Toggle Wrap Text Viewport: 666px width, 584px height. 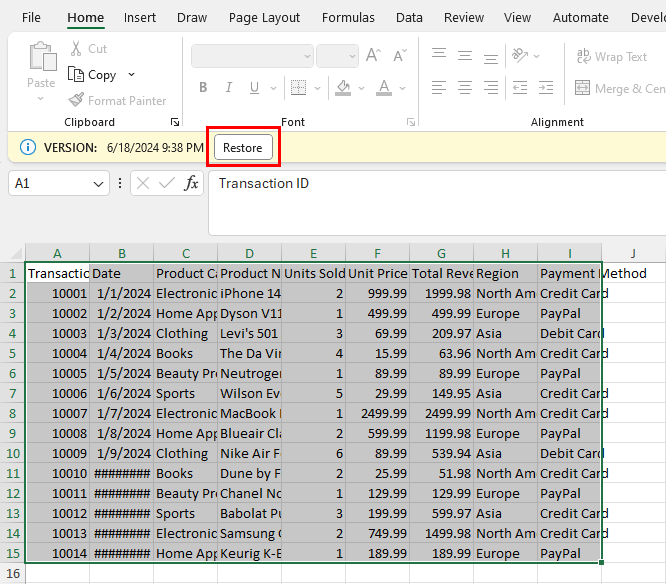[612, 56]
